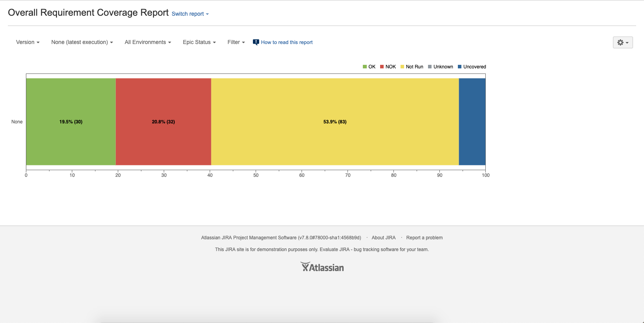Toggle the Not Run legend series
The image size is (644, 323).
(412, 67)
